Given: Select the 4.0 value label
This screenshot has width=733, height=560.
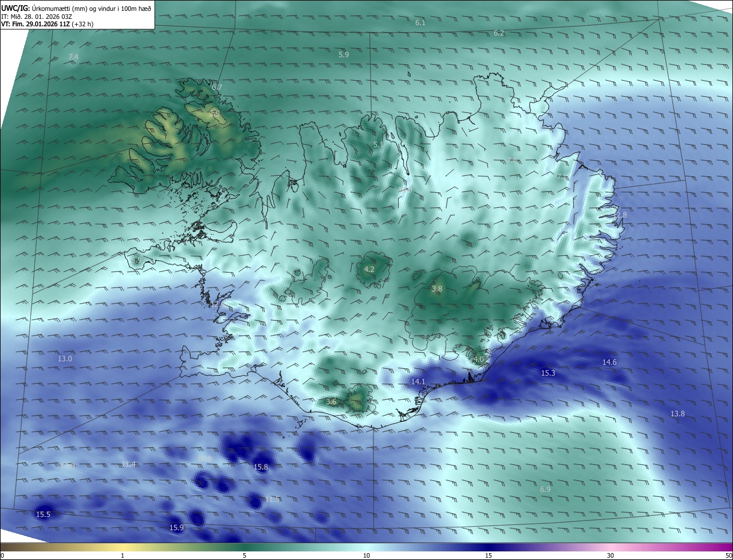Looking at the screenshot, I should coord(479,359).
